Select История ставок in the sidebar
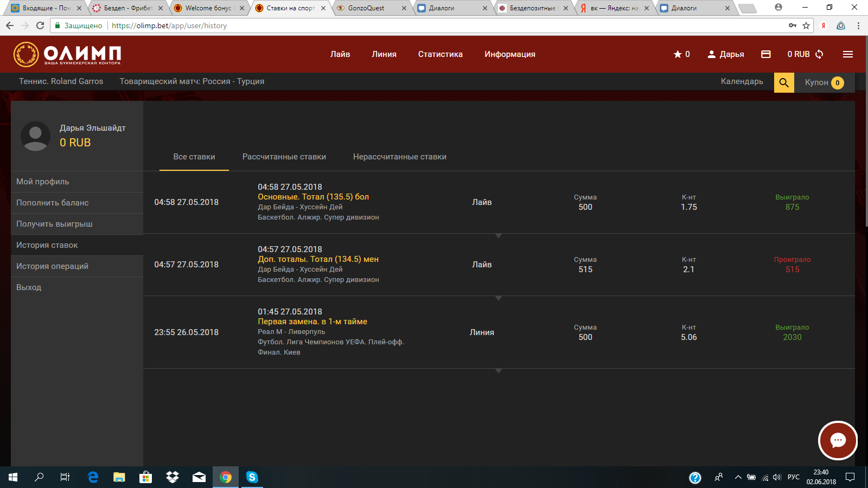The height and width of the screenshot is (488, 868). [x=77, y=245]
